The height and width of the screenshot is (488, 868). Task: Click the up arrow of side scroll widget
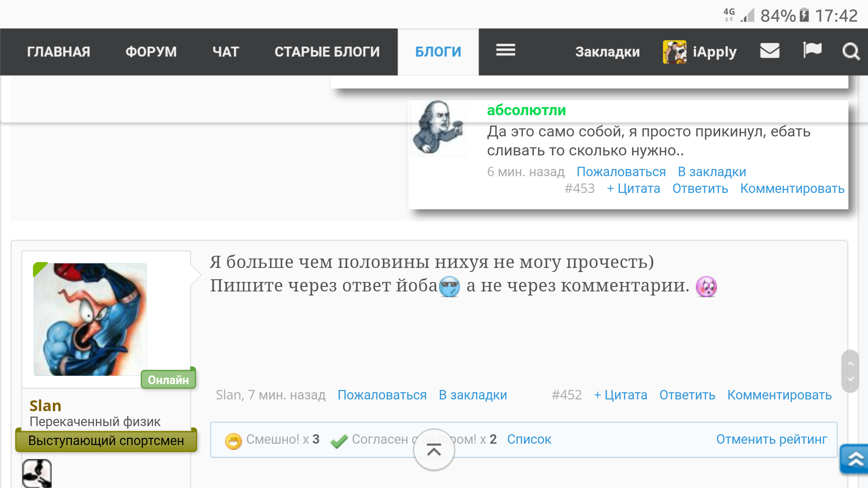point(850,363)
